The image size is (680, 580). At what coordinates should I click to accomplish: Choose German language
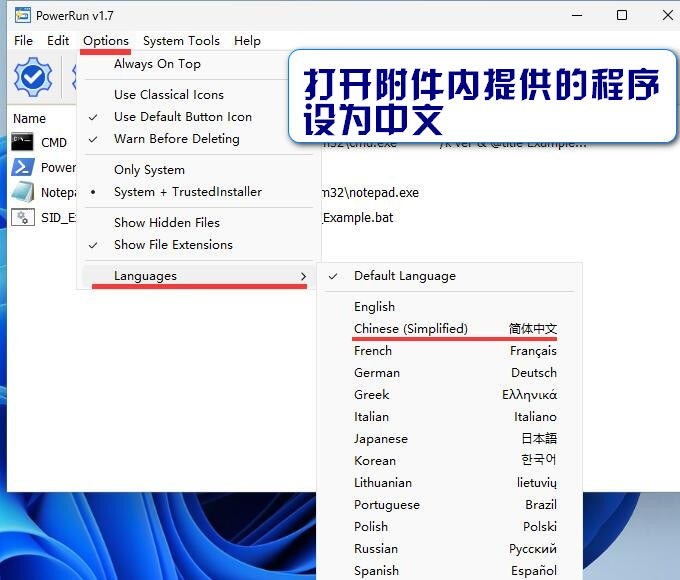pos(449,373)
